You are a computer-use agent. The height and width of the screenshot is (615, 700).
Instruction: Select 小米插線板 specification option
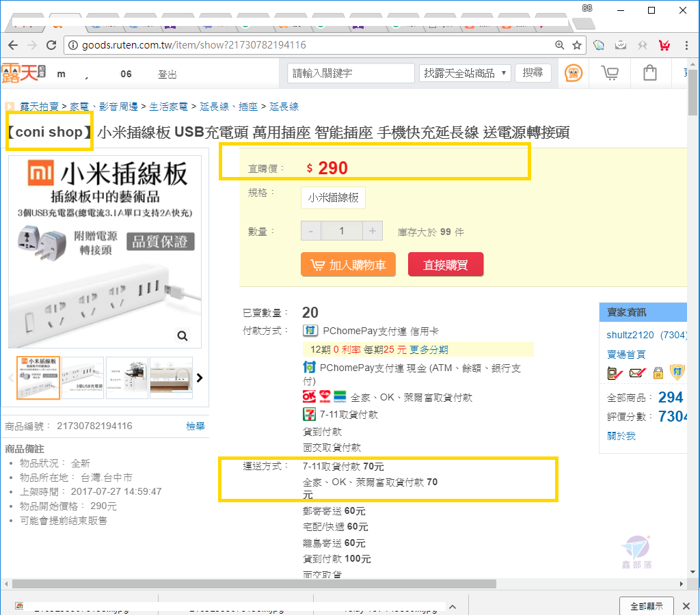(x=333, y=197)
